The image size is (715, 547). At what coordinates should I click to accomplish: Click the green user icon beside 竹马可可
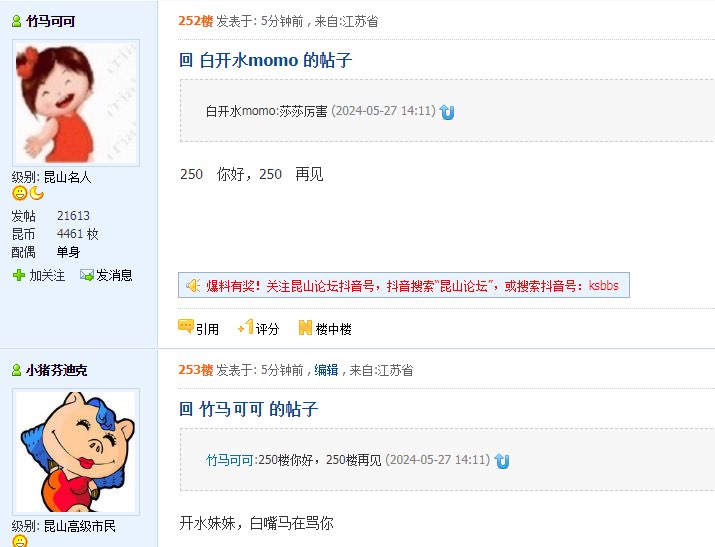tap(16, 21)
